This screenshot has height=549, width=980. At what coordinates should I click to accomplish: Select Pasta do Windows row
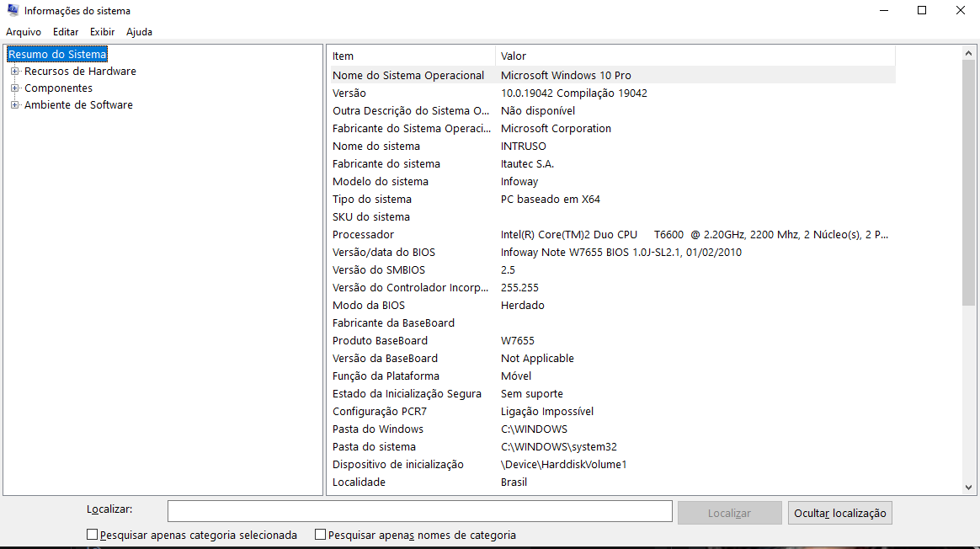click(613, 429)
